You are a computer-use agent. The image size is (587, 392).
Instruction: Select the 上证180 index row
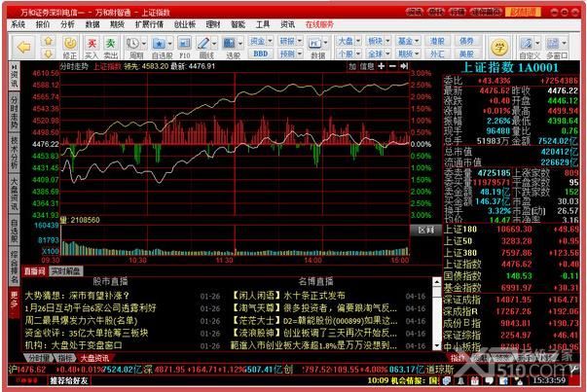[511, 230]
